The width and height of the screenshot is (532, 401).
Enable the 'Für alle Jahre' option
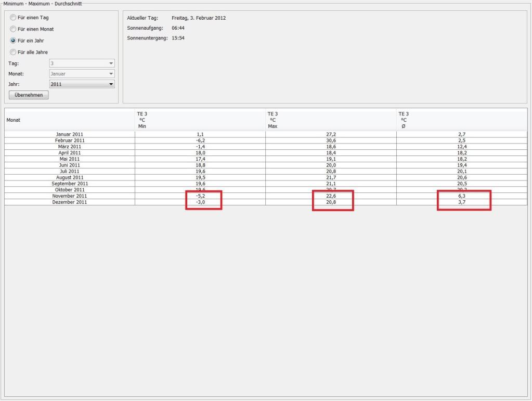[x=14, y=52]
